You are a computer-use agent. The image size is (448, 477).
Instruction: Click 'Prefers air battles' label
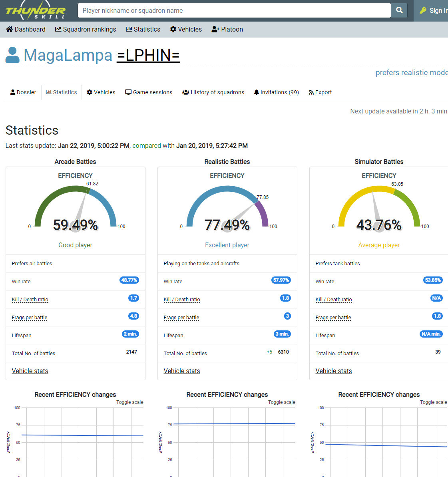tap(32, 263)
